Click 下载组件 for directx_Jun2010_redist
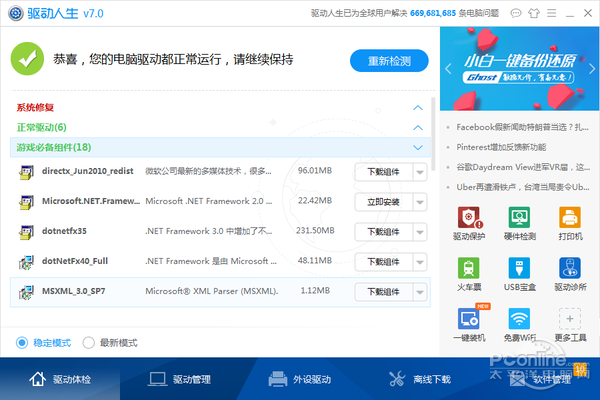The width and height of the screenshot is (600, 400). [384, 172]
